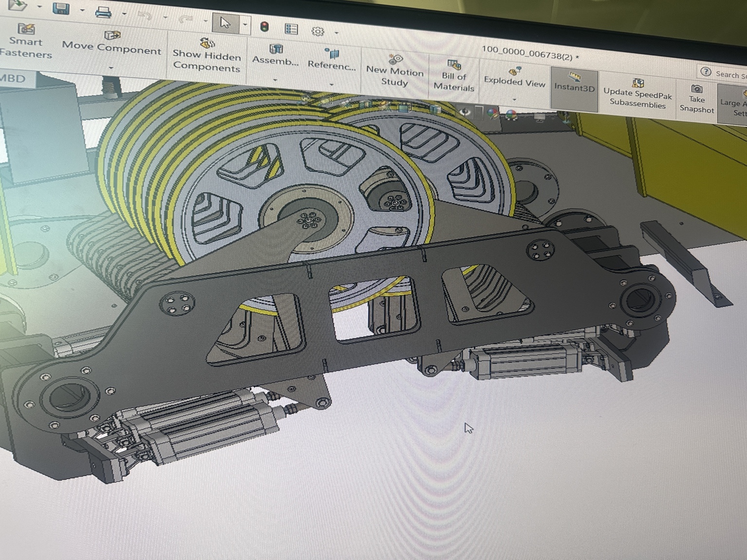
Task: Click the Move Component tool
Action: [x=111, y=44]
